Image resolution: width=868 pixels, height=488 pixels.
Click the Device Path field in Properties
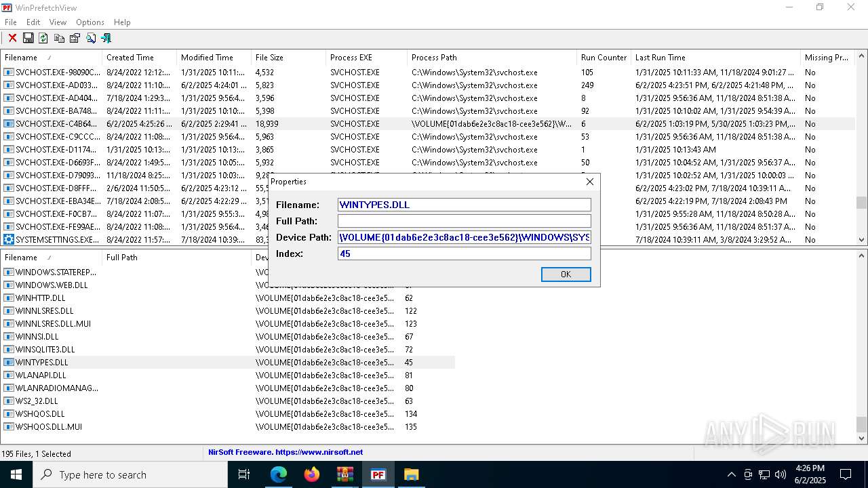(x=465, y=237)
